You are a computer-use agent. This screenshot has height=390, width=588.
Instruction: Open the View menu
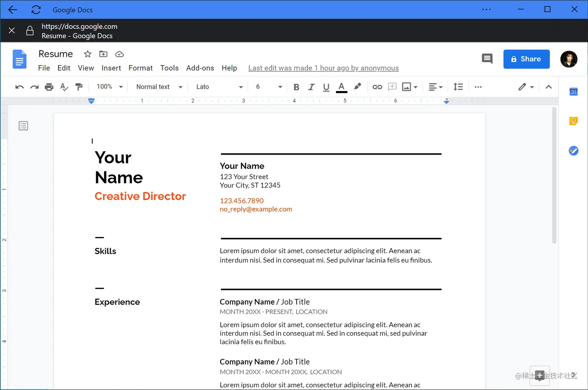pos(86,68)
